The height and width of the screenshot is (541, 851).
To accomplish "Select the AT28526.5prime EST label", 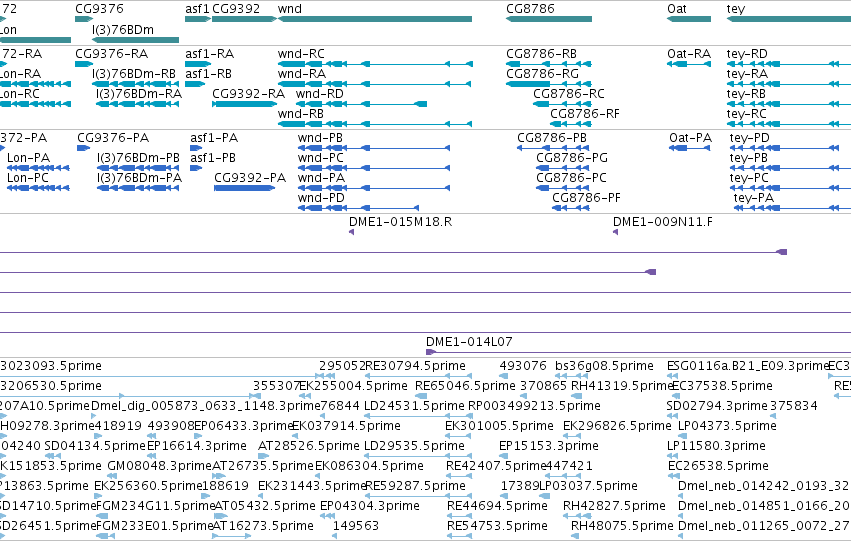I will point(308,446).
